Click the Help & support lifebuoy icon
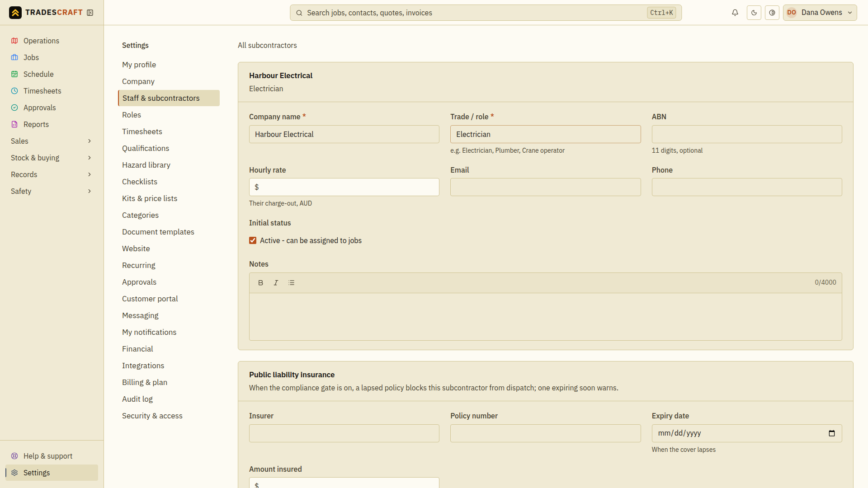Viewport: 868px width, 488px height. point(14,456)
